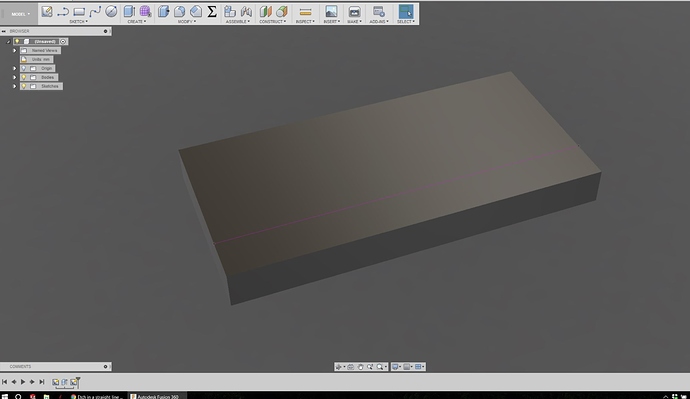The width and height of the screenshot is (690, 399).
Task: Select the Press Pull tool
Action: point(163,11)
